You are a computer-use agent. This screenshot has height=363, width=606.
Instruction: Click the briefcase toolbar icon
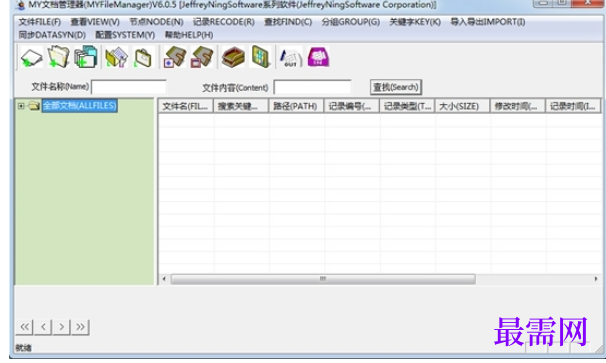coord(143,57)
